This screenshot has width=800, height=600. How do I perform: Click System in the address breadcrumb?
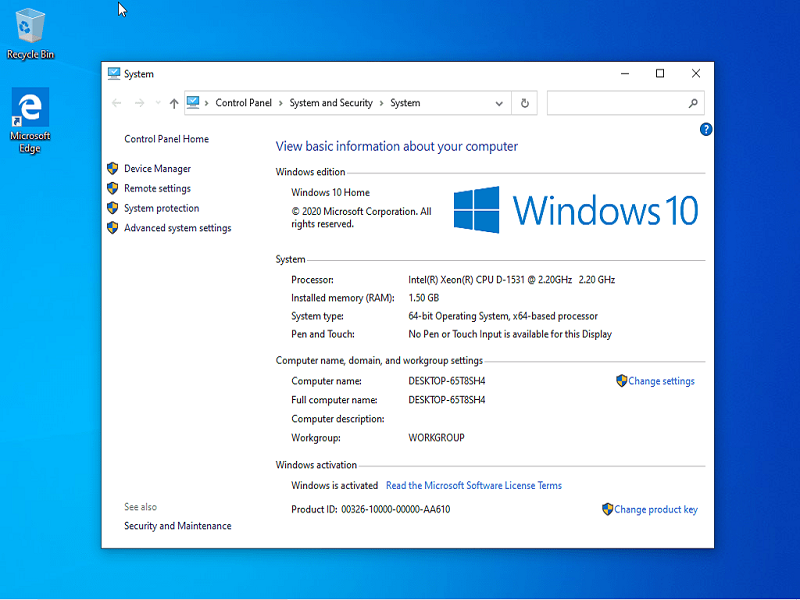click(405, 103)
